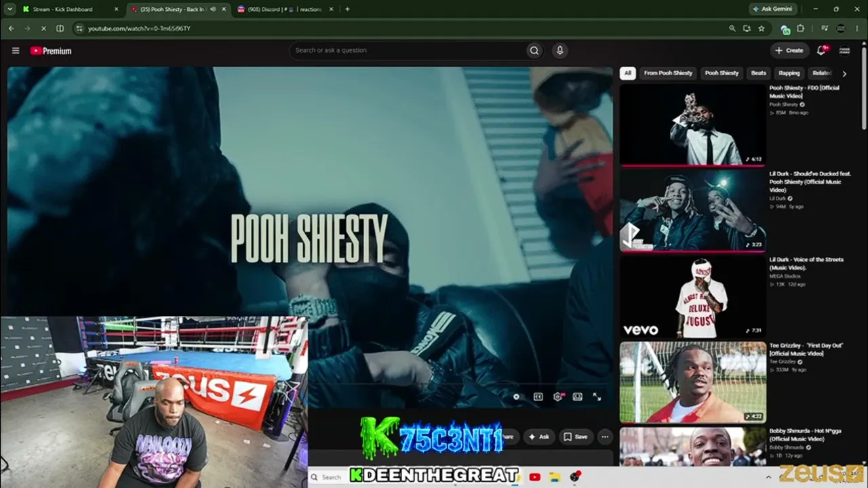Screen dimensions: 868x488
Task: Open a new browser tab
Action: tap(347, 9)
